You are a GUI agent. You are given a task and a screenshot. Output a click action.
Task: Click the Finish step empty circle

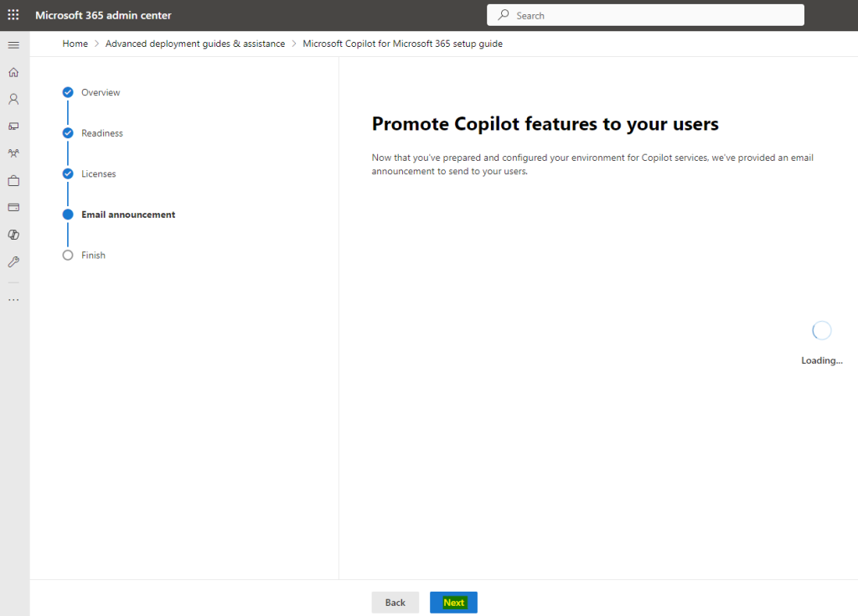tap(68, 255)
